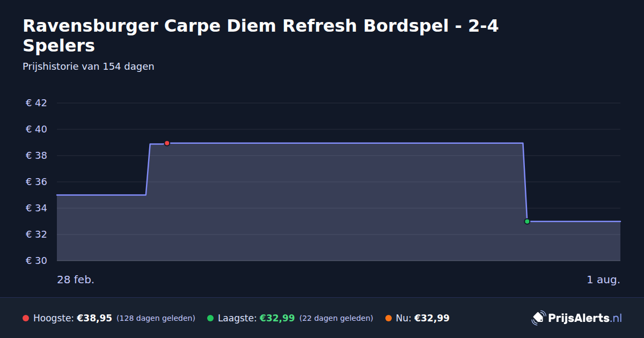Click the € 34 axis label
Image resolution: width=644 pixels, height=338 pixels.
tap(36, 208)
